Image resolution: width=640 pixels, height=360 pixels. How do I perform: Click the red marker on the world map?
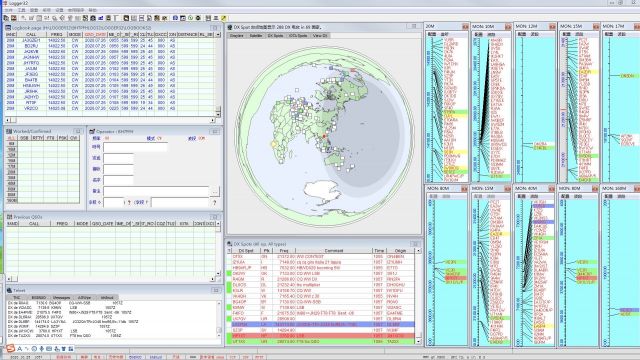pyautogui.click(x=324, y=136)
